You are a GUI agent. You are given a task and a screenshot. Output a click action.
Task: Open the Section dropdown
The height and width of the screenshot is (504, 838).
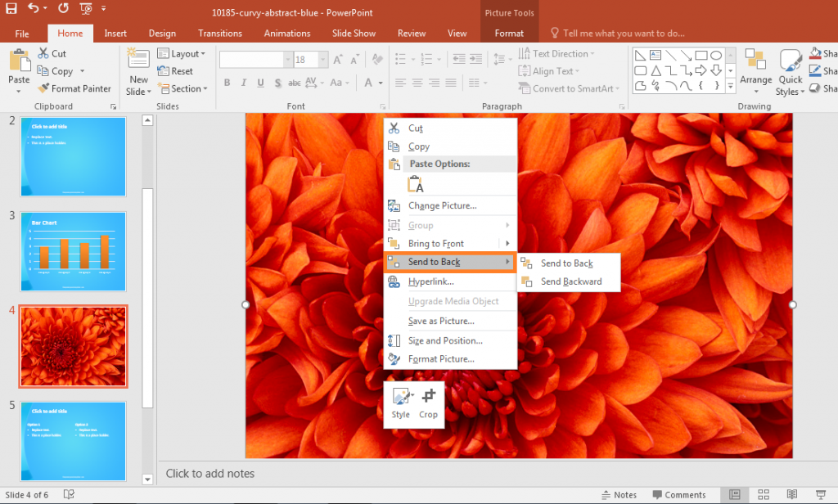182,88
